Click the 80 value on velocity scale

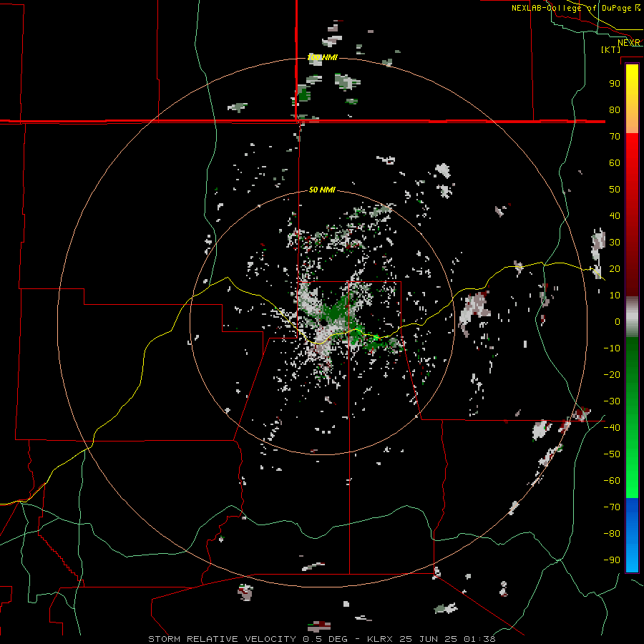pyautogui.click(x=615, y=110)
